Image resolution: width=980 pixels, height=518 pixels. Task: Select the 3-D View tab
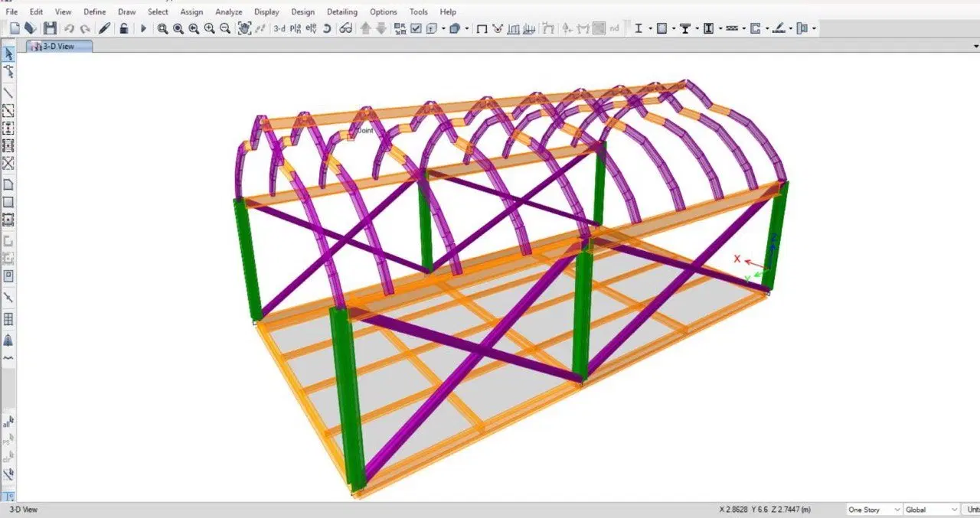[x=59, y=46]
